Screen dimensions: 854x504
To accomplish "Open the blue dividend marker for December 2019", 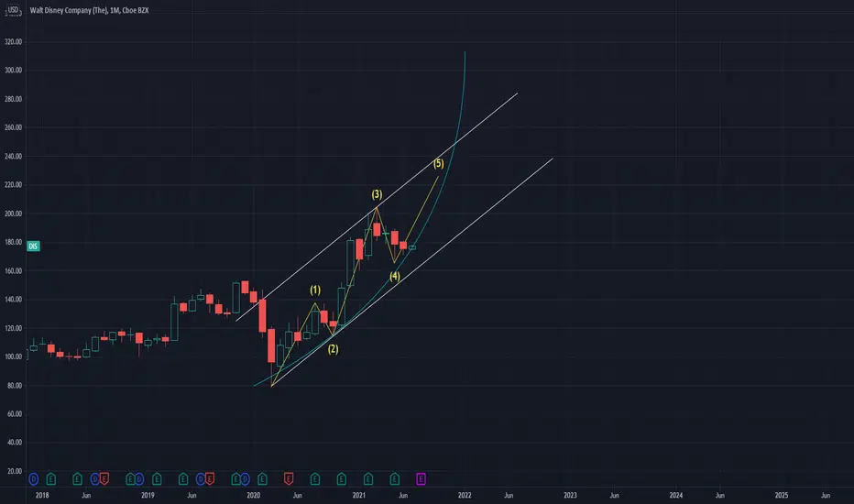I will [x=245, y=479].
